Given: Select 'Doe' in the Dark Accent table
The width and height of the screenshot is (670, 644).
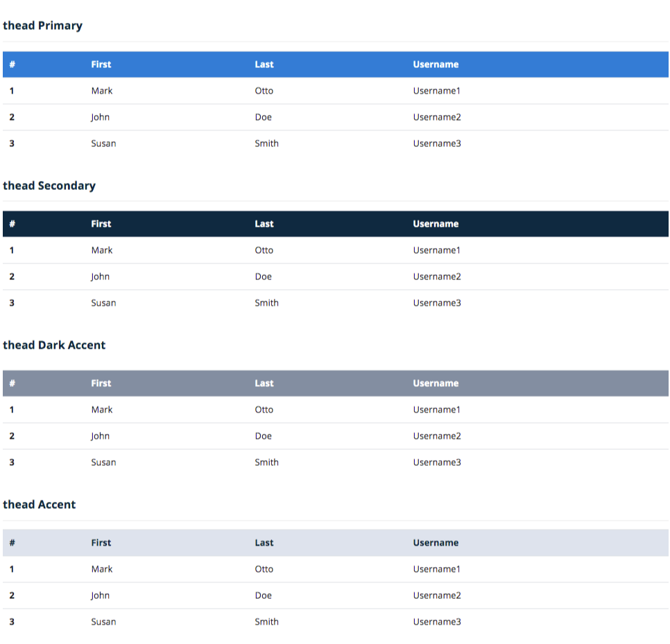Looking at the screenshot, I should click(264, 435).
